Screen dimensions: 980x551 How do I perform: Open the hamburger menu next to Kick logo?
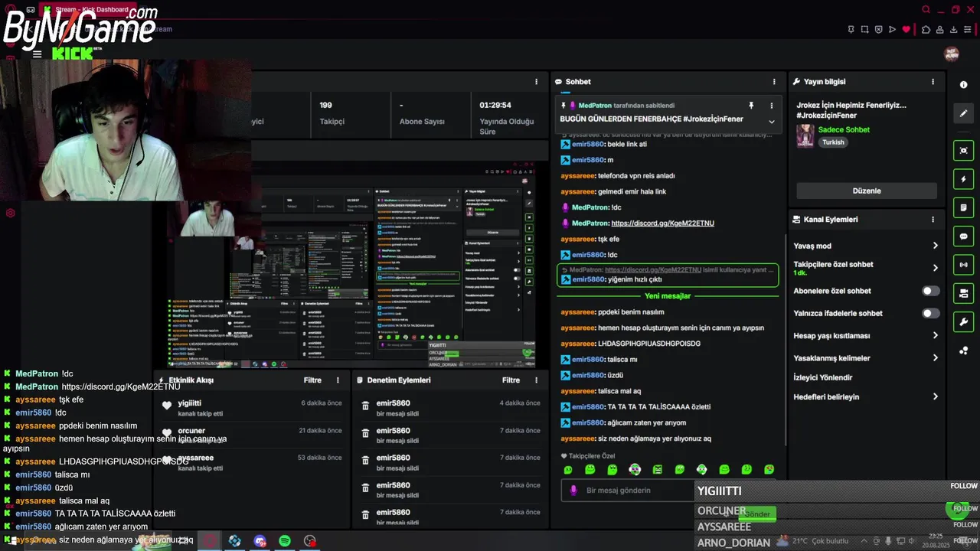[37, 54]
